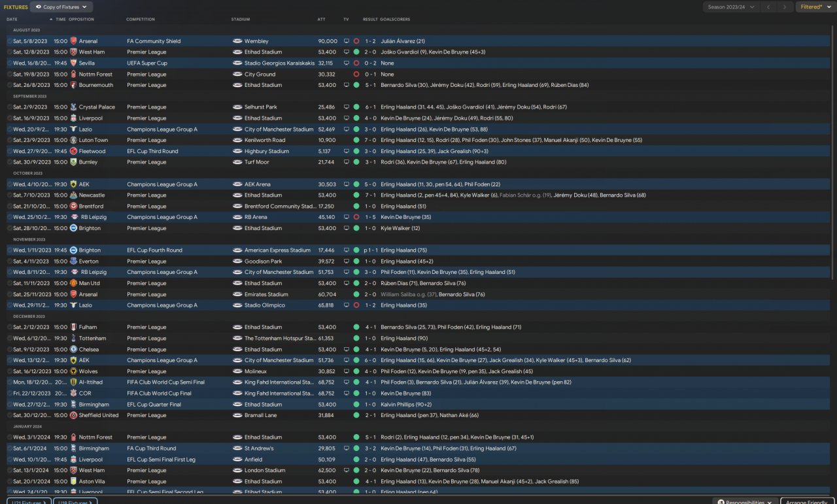Click the Man Utd club crest
The width and height of the screenshot is (837, 504).
73,283
